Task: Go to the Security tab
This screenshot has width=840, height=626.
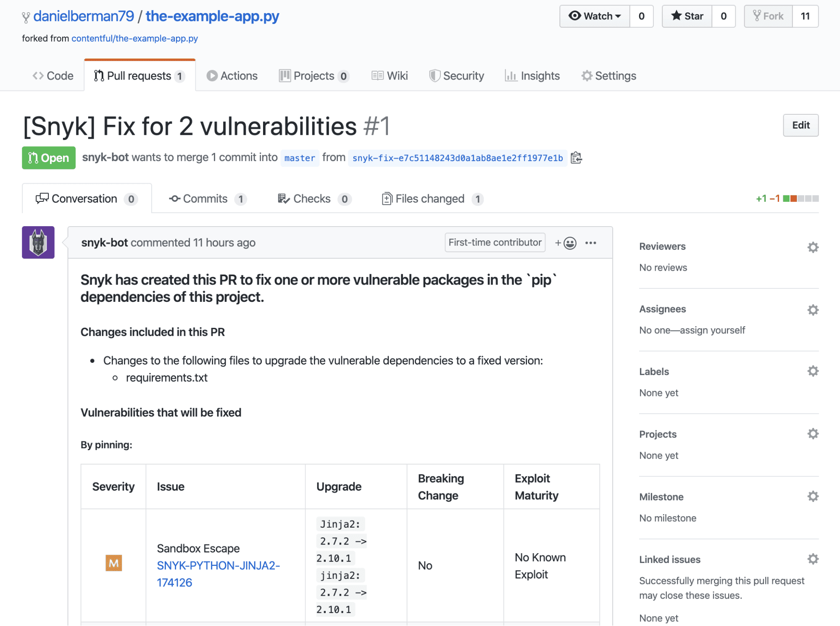Action: [456, 76]
